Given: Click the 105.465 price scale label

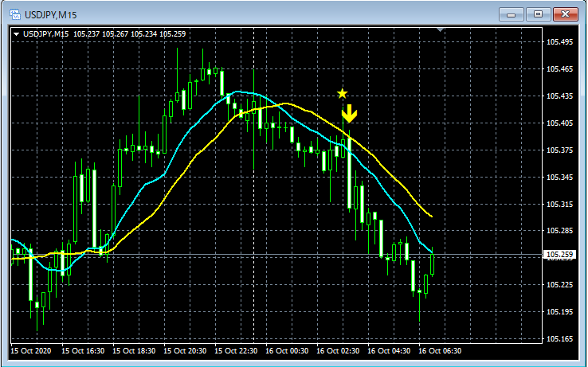Looking at the screenshot, I should pyautogui.click(x=559, y=69).
